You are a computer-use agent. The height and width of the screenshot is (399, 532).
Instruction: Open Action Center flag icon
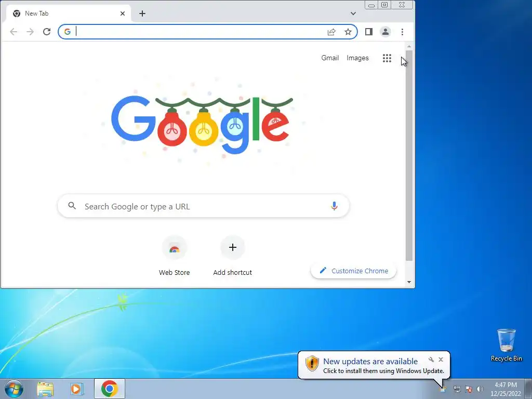(469, 389)
